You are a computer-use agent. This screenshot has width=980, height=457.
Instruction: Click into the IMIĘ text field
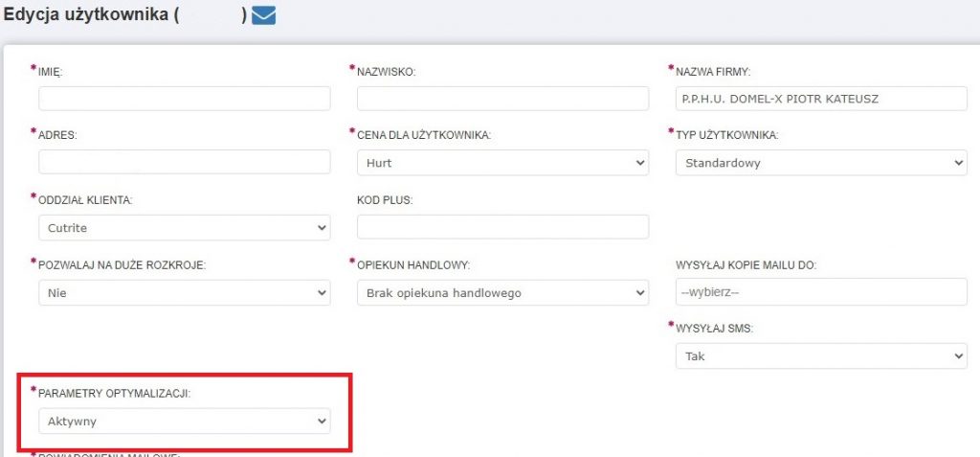click(x=184, y=99)
